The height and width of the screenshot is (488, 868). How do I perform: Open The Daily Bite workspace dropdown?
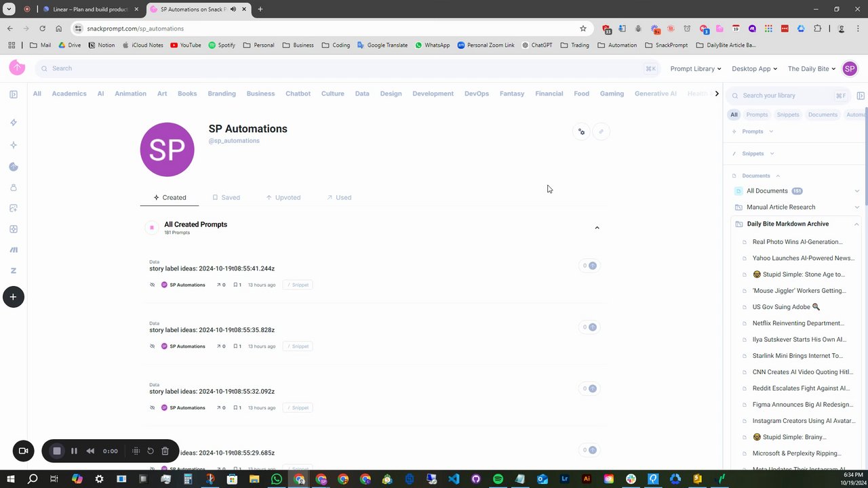click(x=812, y=68)
